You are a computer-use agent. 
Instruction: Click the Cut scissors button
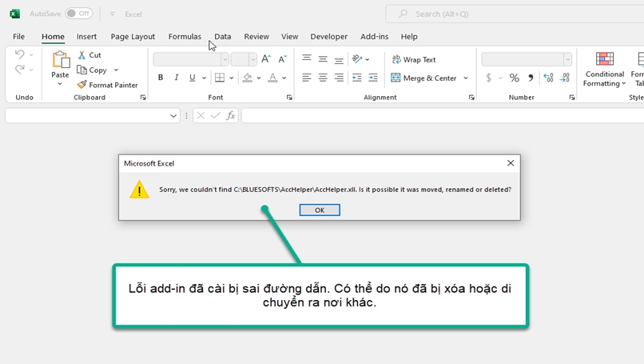(x=89, y=54)
